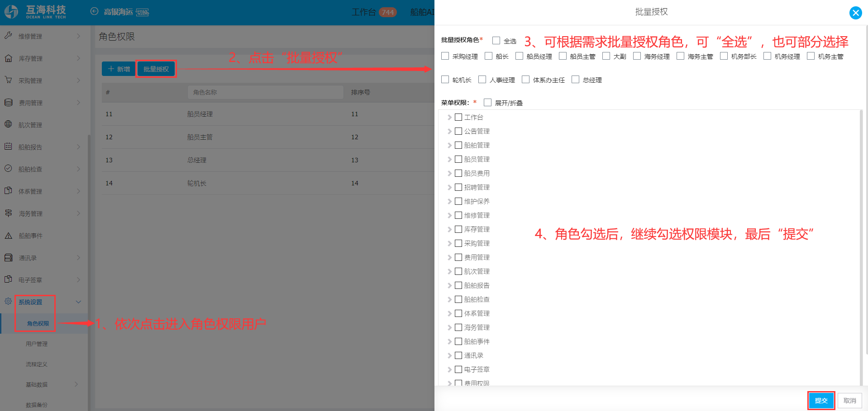Select the 大副 role checkbox

(606, 56)
